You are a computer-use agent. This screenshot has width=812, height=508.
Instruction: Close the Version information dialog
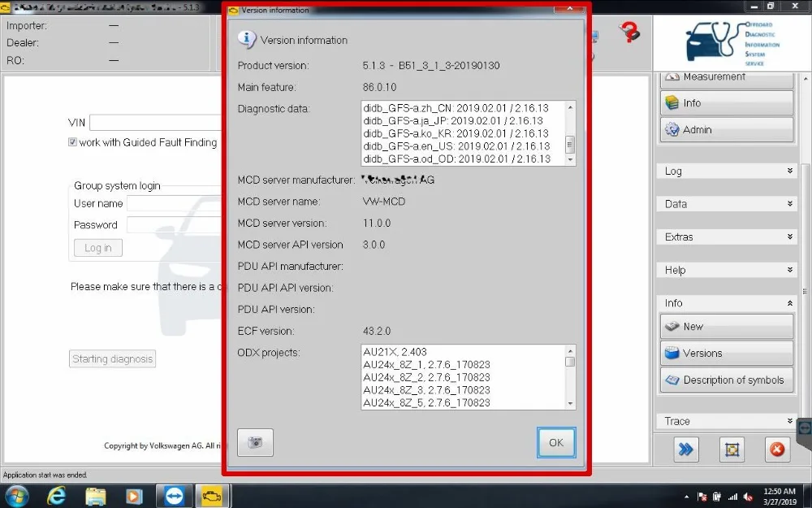pos(568,8)
